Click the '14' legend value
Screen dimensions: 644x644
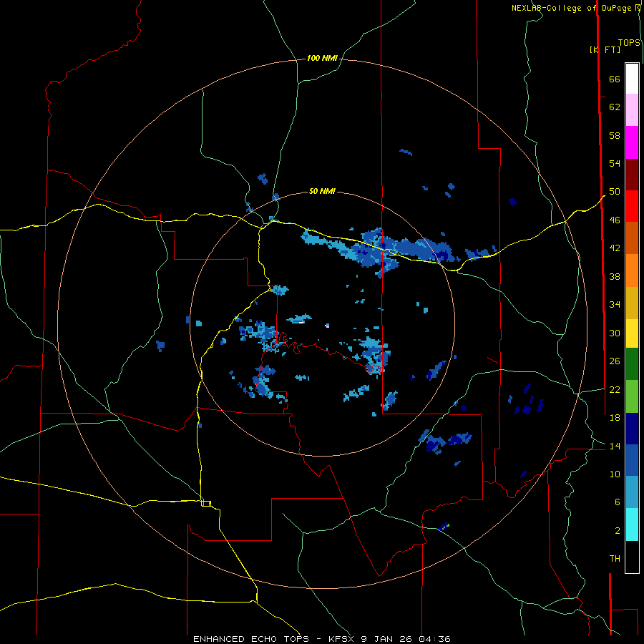(x=615, y=446)
